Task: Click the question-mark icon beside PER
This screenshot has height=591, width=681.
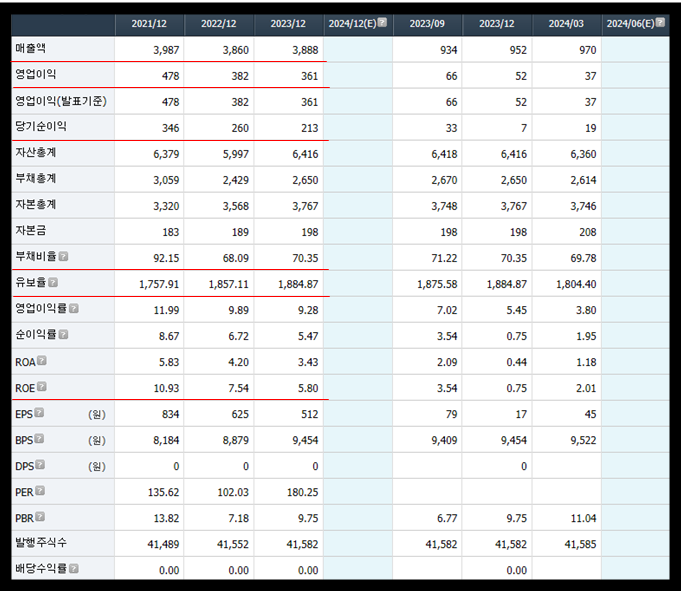Action: point(40,491)
